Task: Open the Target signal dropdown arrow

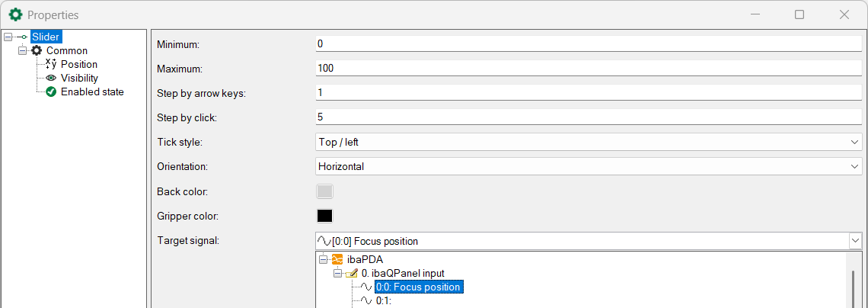Action: pos(855,240)
